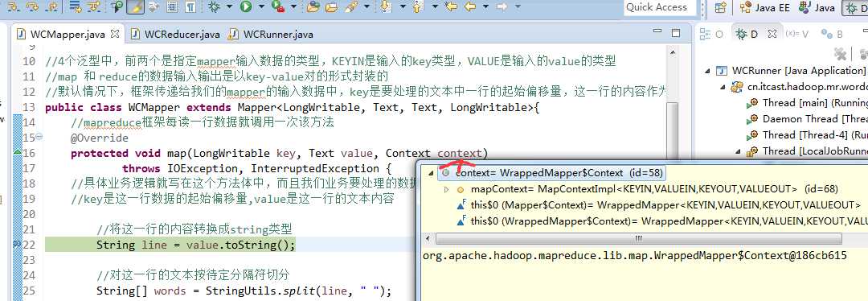Click the Step Into toolbar icon
Viewport: 868px width, 301px height.
[14, 6]
